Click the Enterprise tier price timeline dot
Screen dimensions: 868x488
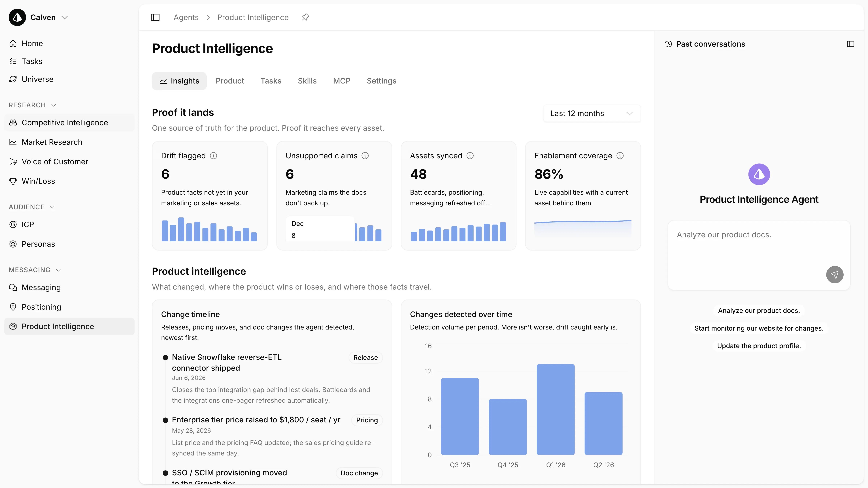[x=165, y=420]
